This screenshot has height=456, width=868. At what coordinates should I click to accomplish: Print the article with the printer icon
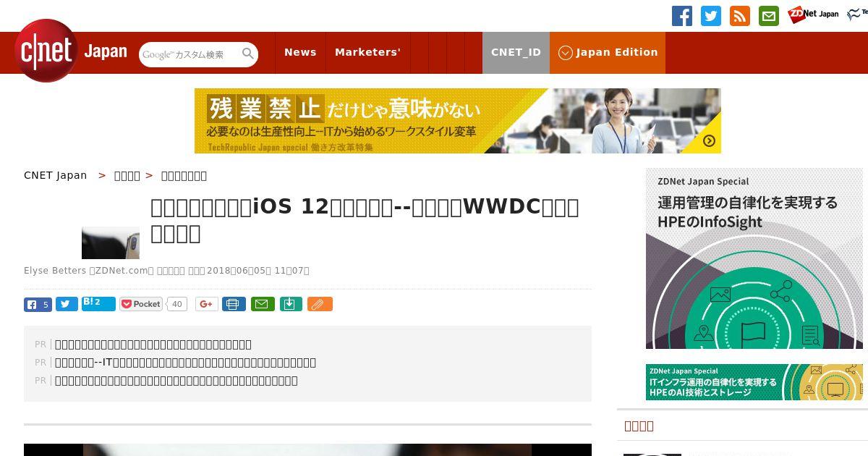(234, 304)
